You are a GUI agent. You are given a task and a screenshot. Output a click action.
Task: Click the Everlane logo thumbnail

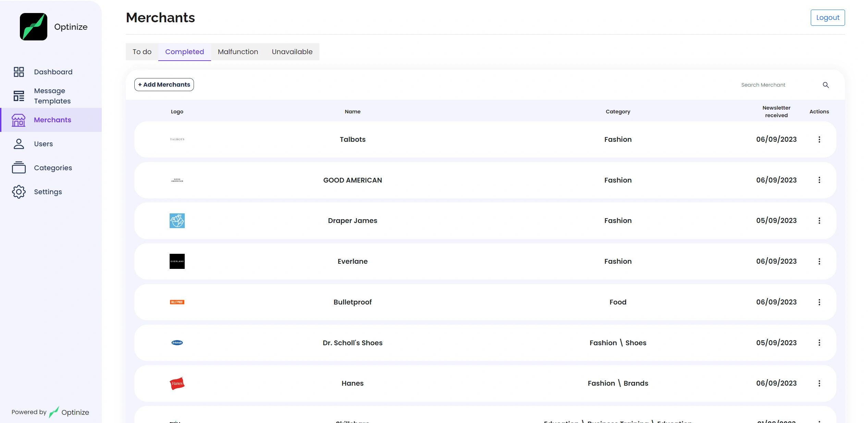tap(177, 261)
